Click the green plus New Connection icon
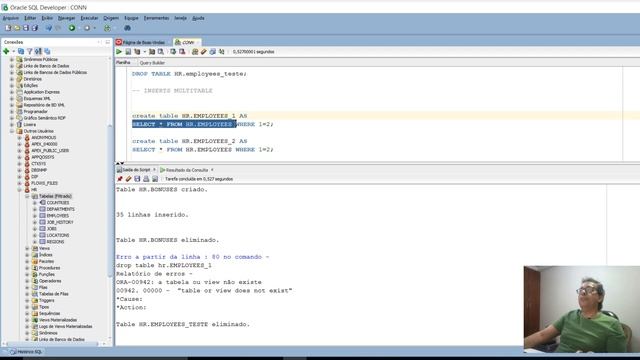 (6, 51)
